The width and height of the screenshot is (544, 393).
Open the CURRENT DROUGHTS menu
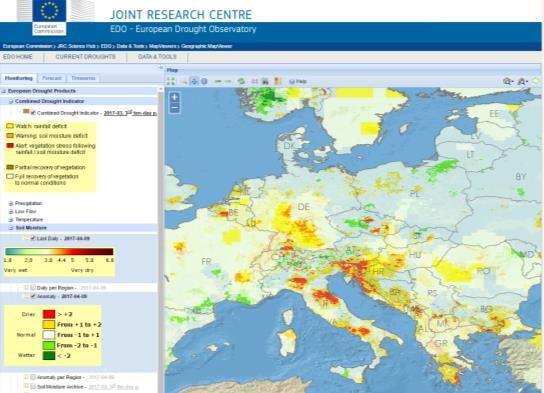click(x=86, y=57)
